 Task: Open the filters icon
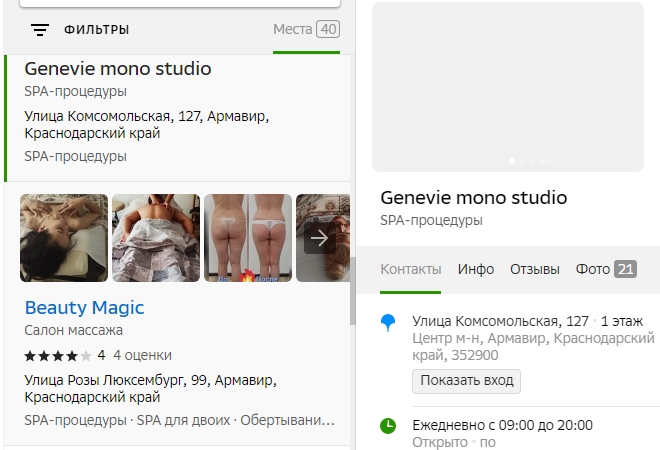pos(39,30)
